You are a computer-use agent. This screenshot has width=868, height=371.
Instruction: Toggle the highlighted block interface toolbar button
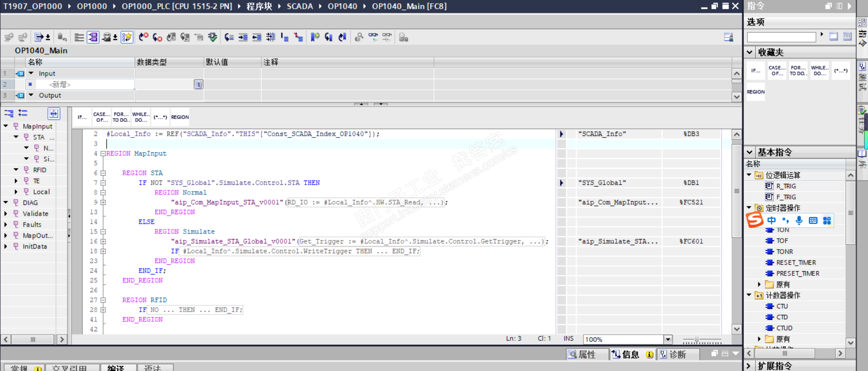click(93, 37)
